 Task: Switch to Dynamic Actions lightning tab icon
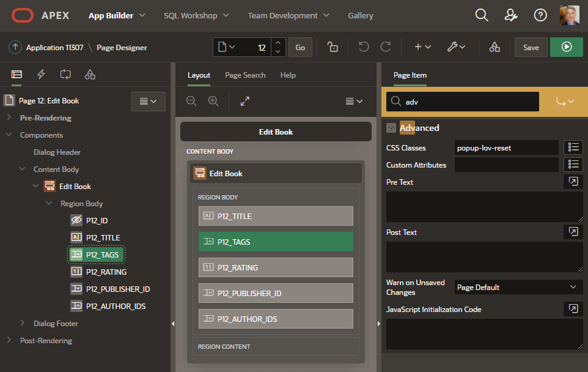point(42,75)
